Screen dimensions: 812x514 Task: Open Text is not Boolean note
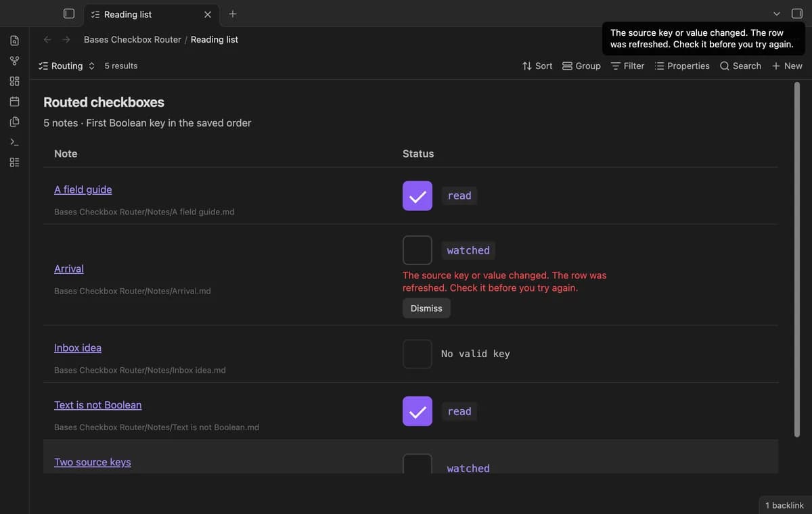point(98,405)
